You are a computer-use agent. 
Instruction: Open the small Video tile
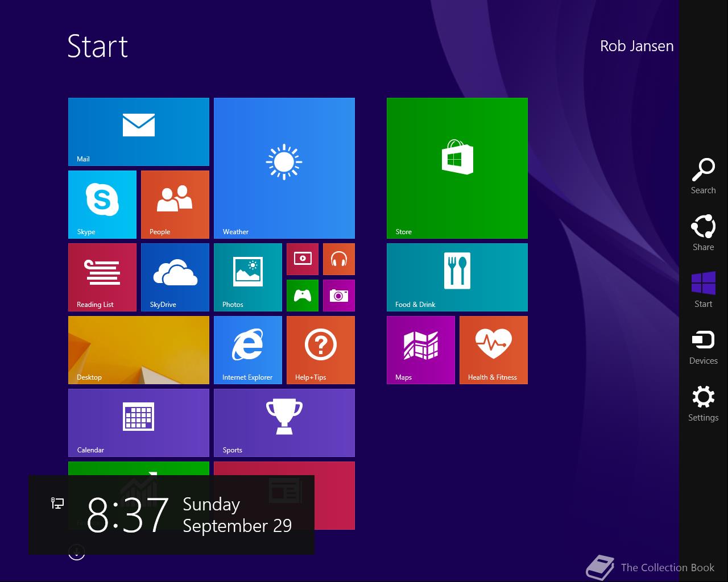(x=303, y=259)
